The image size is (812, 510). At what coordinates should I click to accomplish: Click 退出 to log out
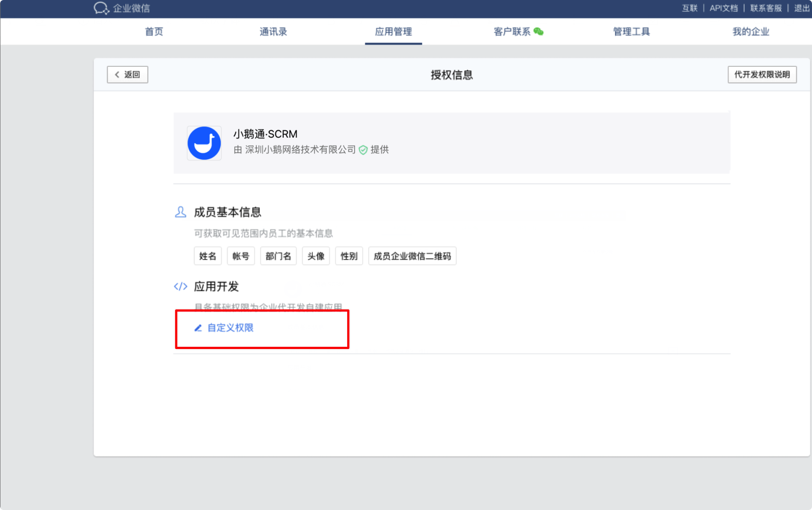(802, 8)
